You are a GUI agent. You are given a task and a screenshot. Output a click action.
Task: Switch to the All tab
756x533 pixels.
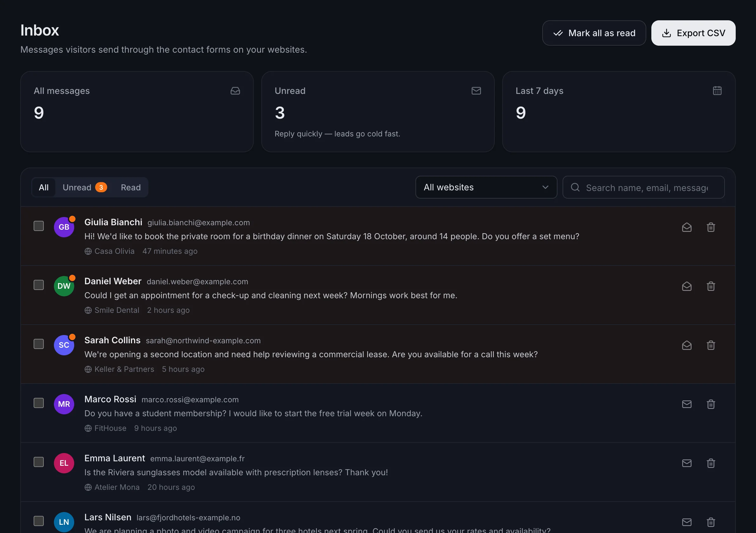pos(43,188)
